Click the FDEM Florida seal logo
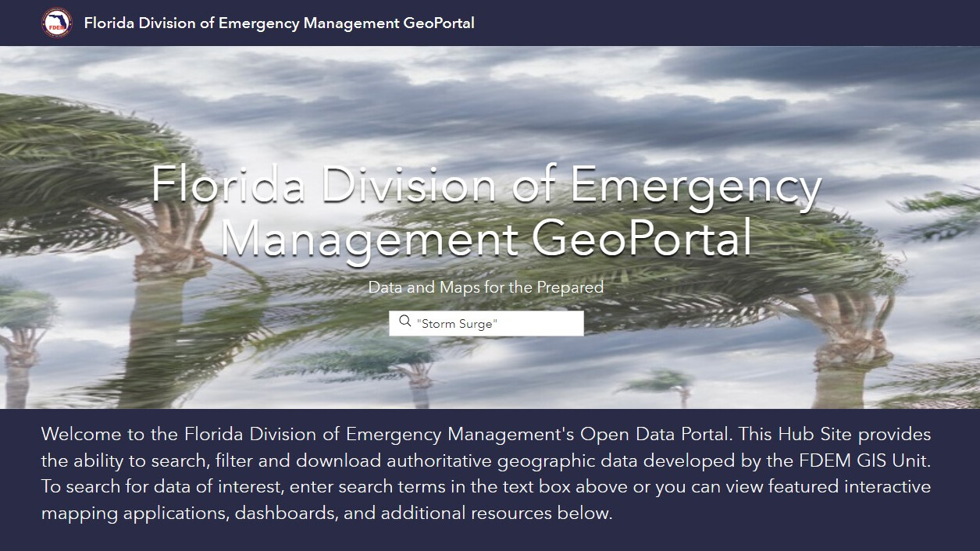The image size is (980, 551). tap(57, 23)
